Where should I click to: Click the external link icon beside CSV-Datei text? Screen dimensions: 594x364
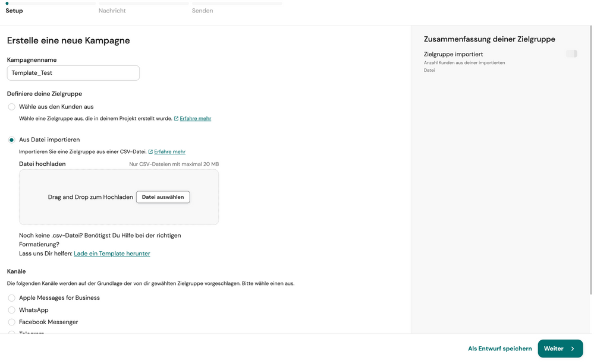pos(150,152)
